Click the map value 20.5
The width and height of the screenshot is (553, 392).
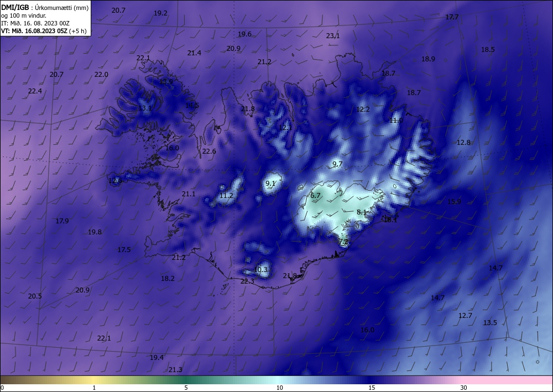coord(35,296)
